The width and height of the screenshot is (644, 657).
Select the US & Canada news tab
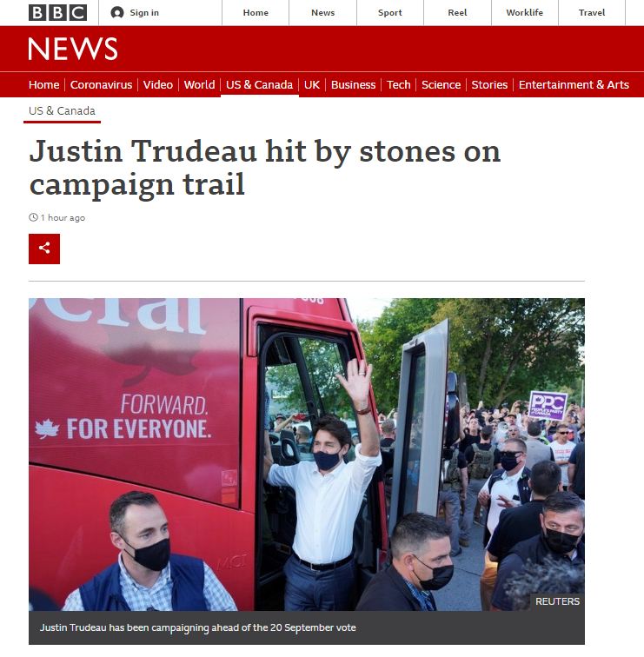259,84
